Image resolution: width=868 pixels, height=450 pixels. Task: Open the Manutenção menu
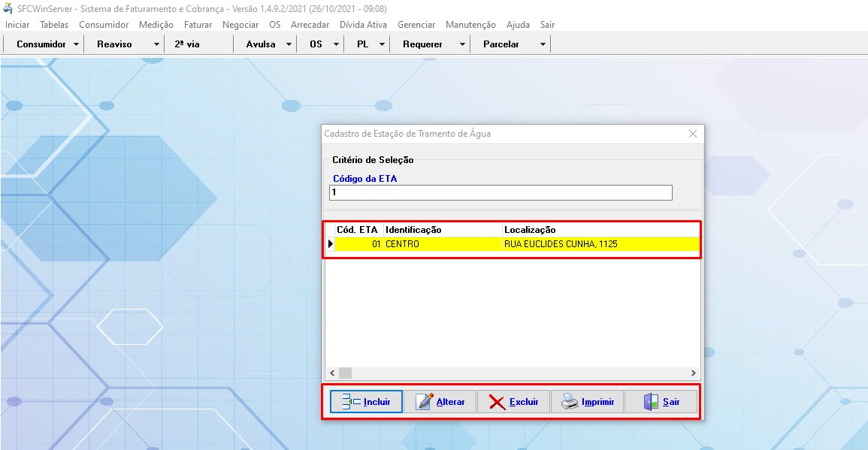click(x=470, y=25)
